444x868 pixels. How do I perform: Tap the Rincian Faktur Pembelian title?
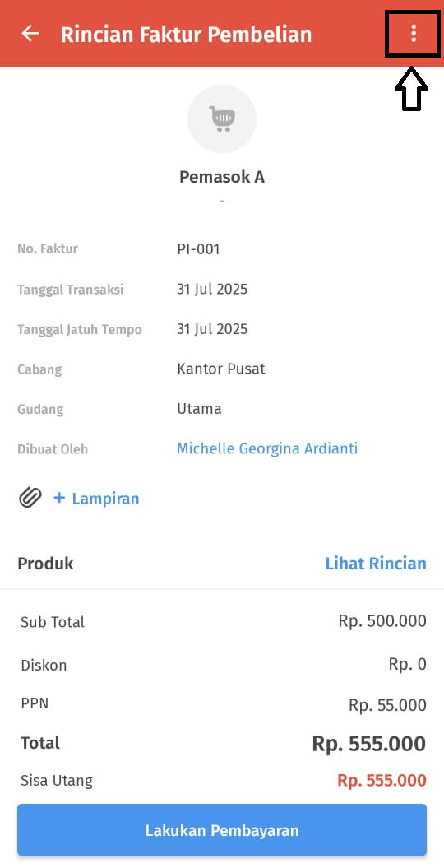point(186,35)
